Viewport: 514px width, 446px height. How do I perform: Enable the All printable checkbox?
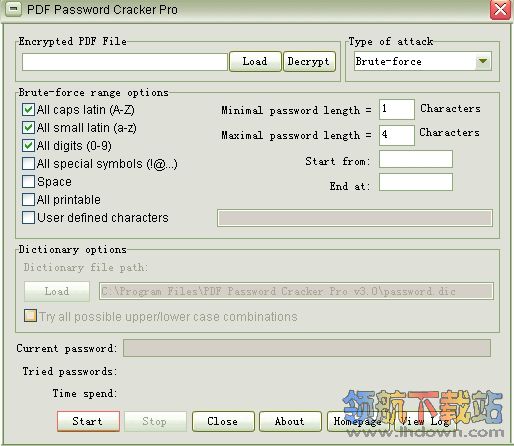(28, 200)
